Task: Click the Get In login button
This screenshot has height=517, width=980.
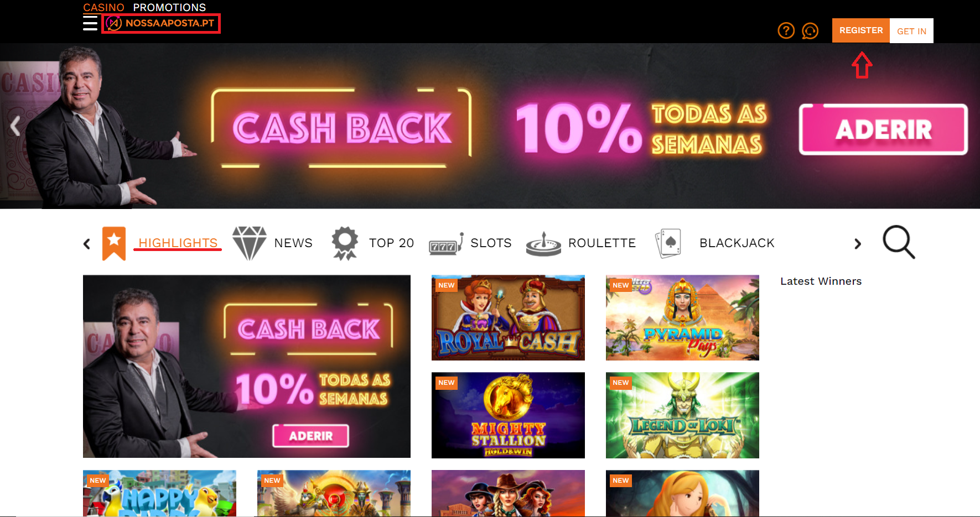Action: point(911,31)
